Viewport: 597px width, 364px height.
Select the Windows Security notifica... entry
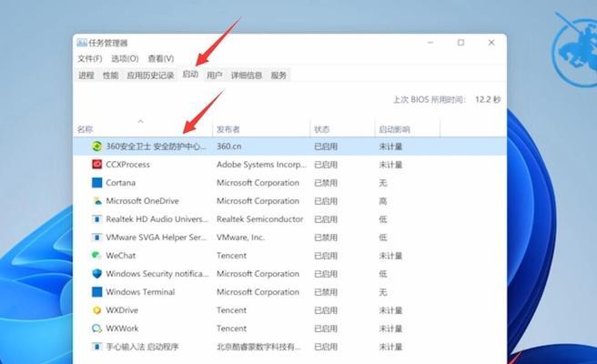coord(157,274)
